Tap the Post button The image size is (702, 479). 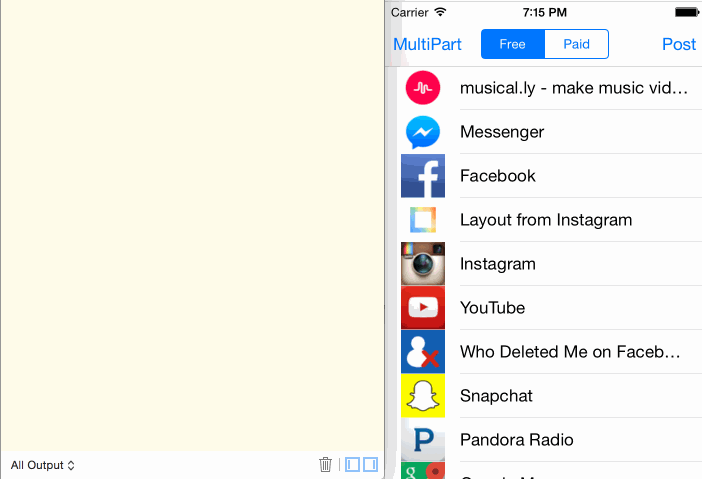pos(679,44)
